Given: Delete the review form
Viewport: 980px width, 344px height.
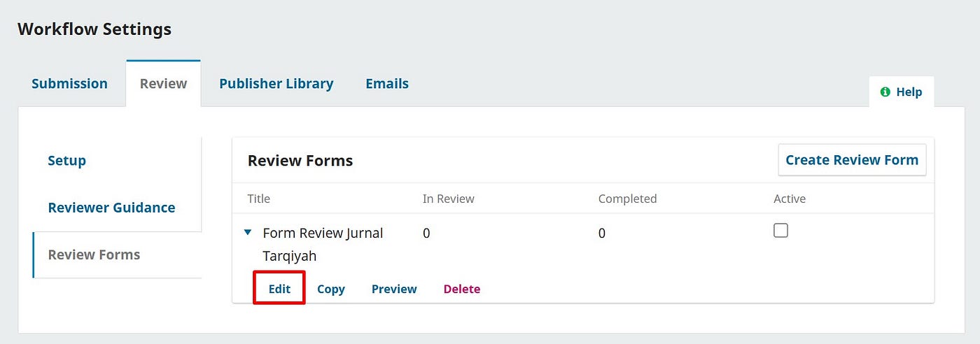Looking at the screenshot, I should click(x=462, y=289).
